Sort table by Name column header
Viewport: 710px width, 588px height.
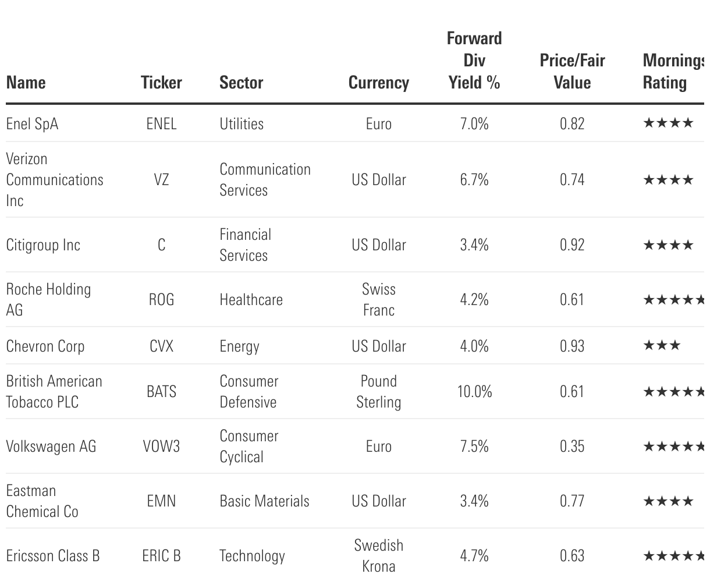[26, 83]
